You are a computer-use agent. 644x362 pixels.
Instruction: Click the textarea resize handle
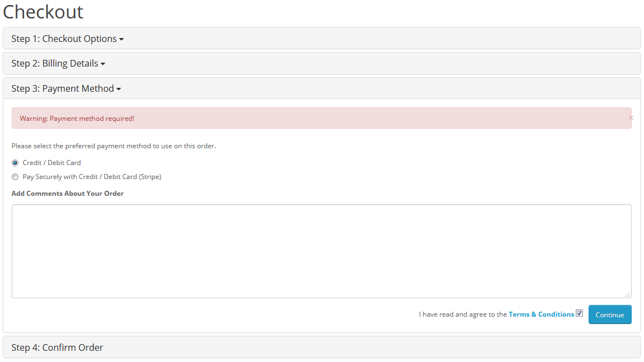click(x=627, y=294)
